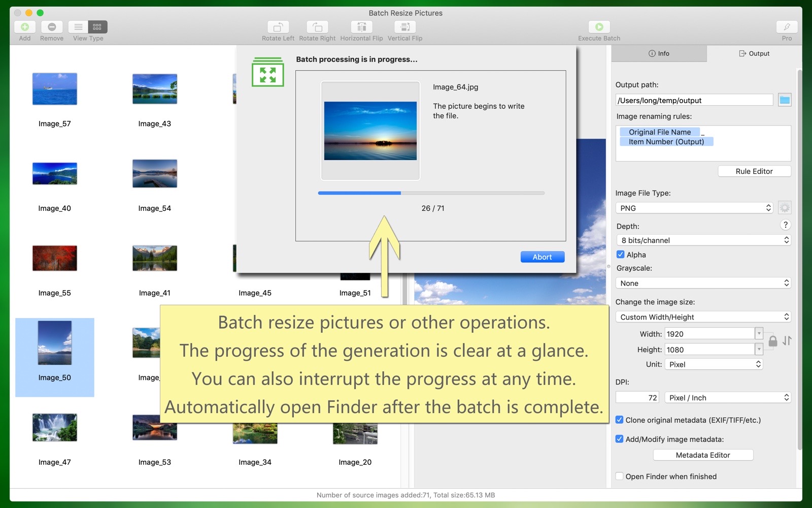Switch to grid view type
Image resolution: width=812 pixels, height=508 pixels.
click(97, 27)
